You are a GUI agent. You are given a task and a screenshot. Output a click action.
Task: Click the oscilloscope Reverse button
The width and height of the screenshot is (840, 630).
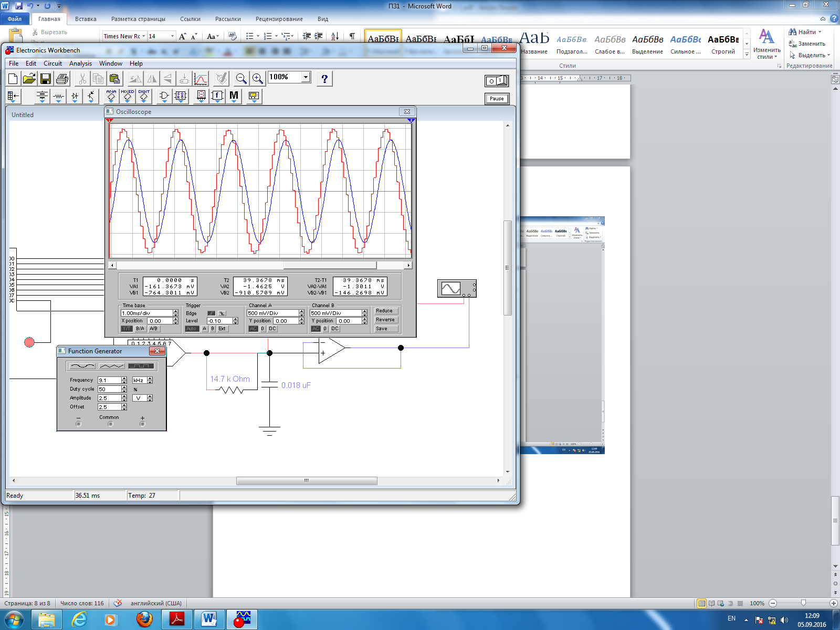(x=385, y=320)
